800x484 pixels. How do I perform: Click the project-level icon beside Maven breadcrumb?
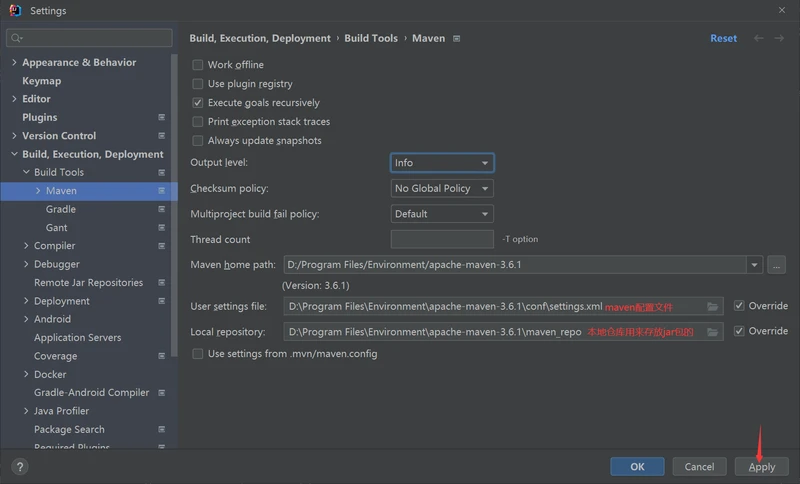tap(457, 39)
